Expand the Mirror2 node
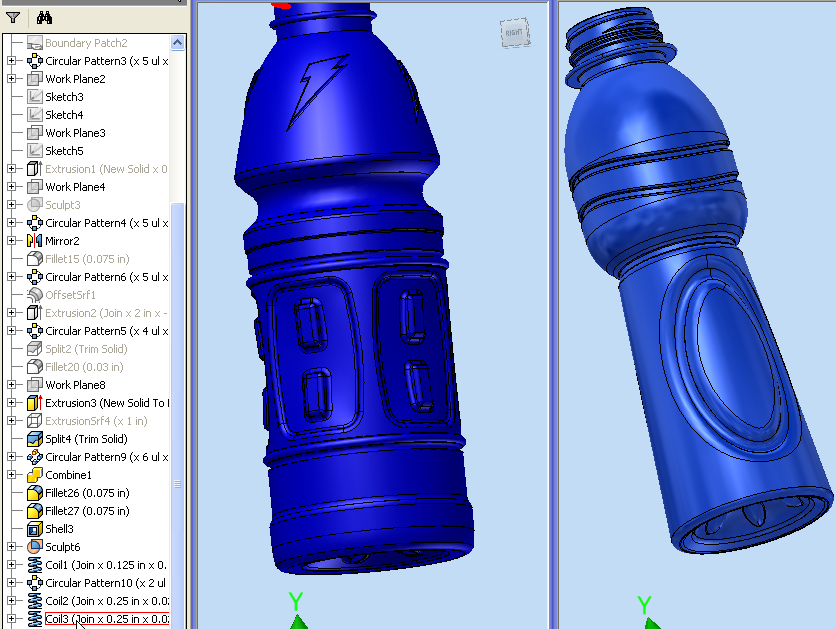Image resolution: width=836 pixels, height=629 pixels. pyautogui.click(x=11, y=241)
